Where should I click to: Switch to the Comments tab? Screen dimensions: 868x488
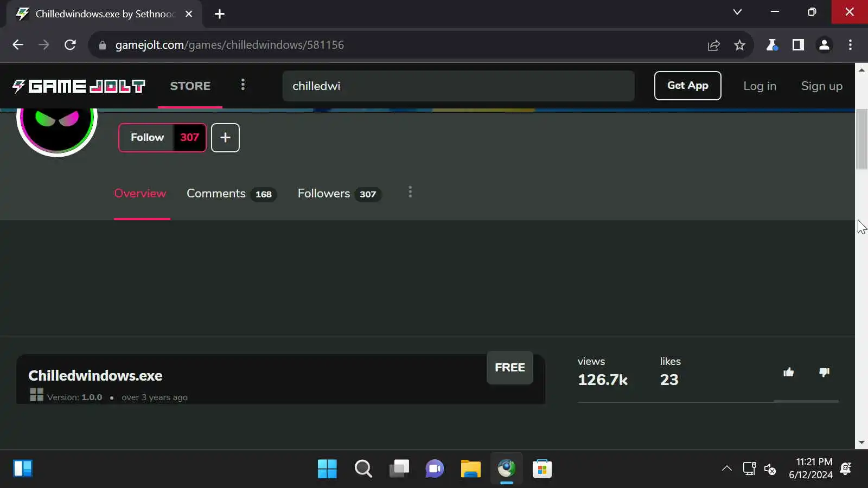tap(232, 194)
